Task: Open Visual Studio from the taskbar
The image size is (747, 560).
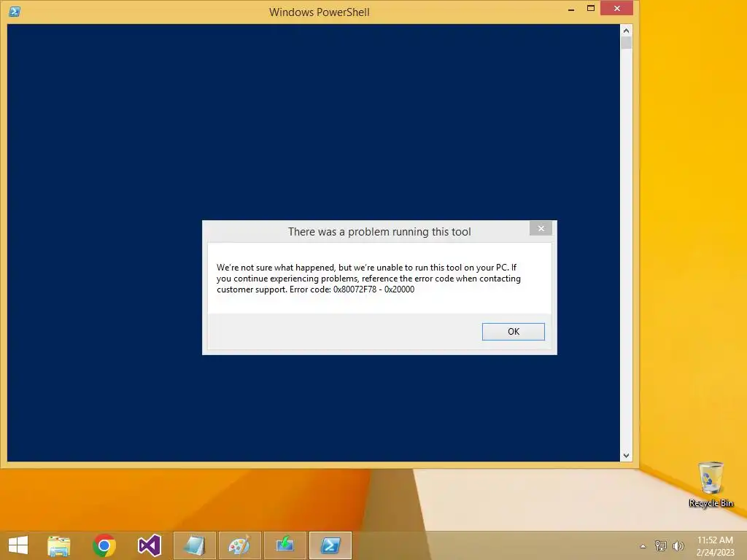Action: pos(149,545)
